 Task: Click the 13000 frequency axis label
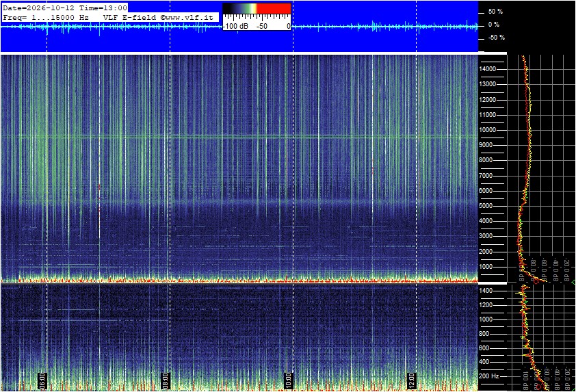[488, 84]
